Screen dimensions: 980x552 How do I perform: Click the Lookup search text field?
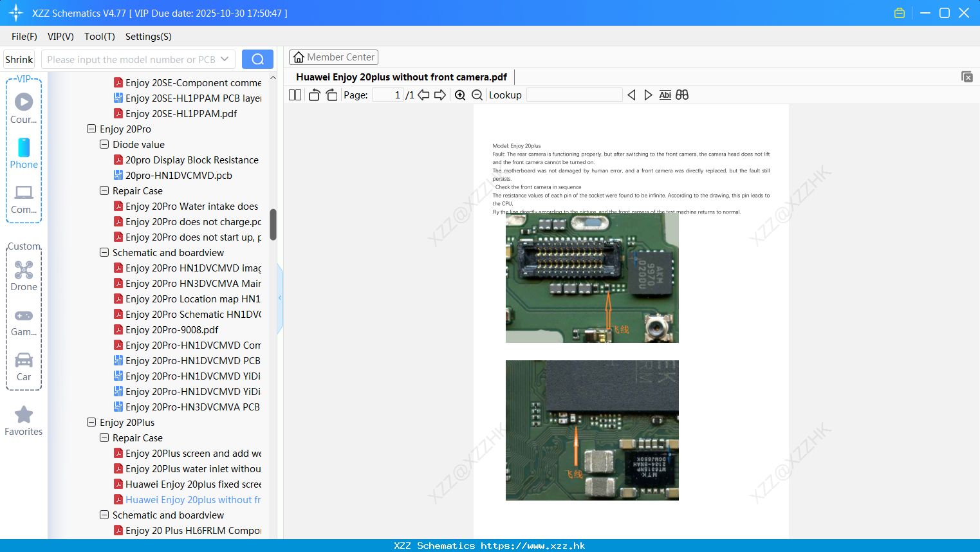[575, 95]
